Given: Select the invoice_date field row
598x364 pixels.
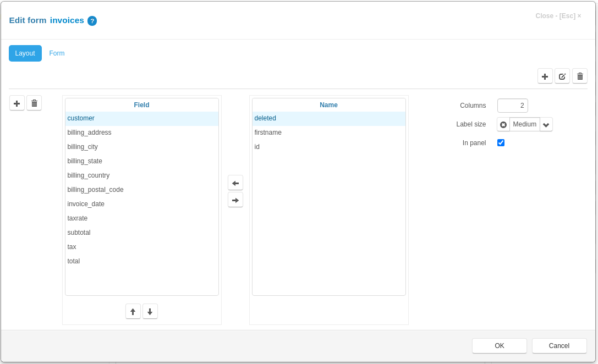Looking at the screenshot, I should coord(142,204).
